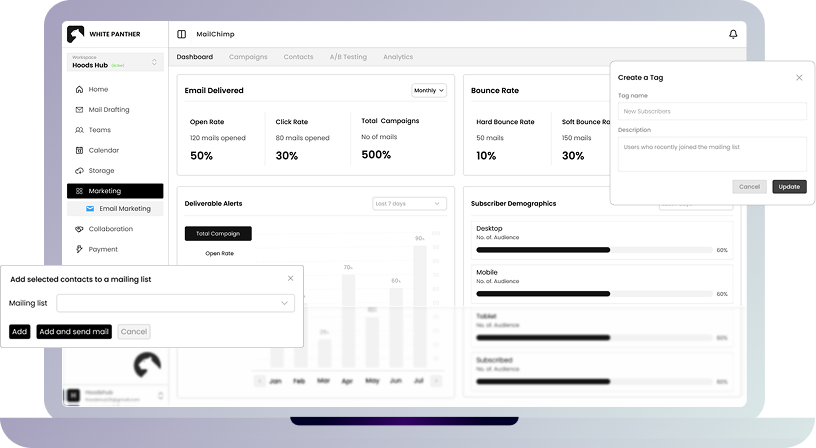Viewport: 816px width, 448px height.
Task: Click the Tag name input field
Action: 712,111
